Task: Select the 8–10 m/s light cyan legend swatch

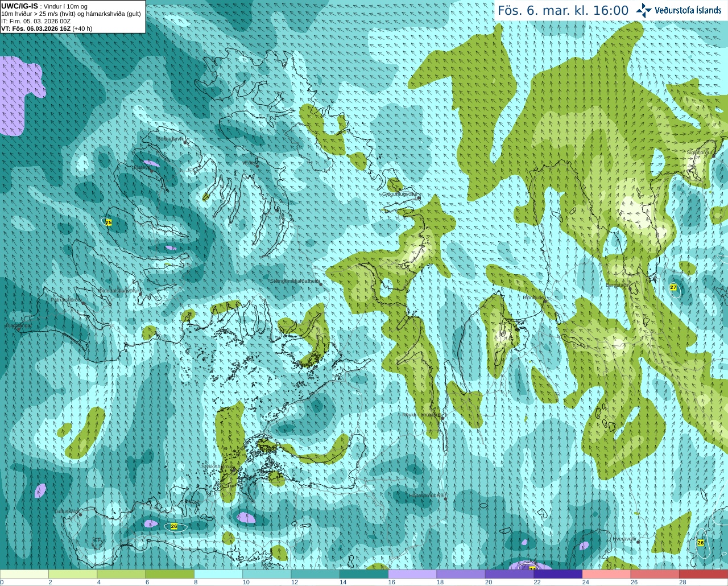Action: click(218, 574)
